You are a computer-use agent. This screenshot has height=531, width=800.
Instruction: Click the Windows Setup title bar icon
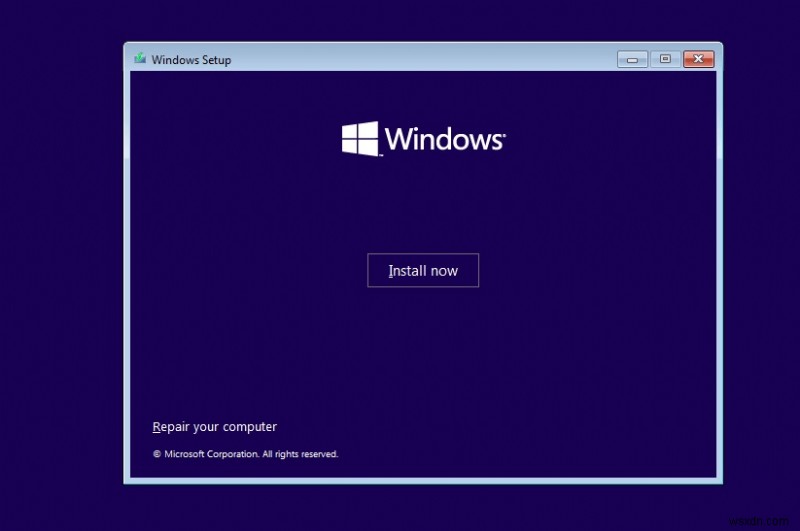click(140, 59)
